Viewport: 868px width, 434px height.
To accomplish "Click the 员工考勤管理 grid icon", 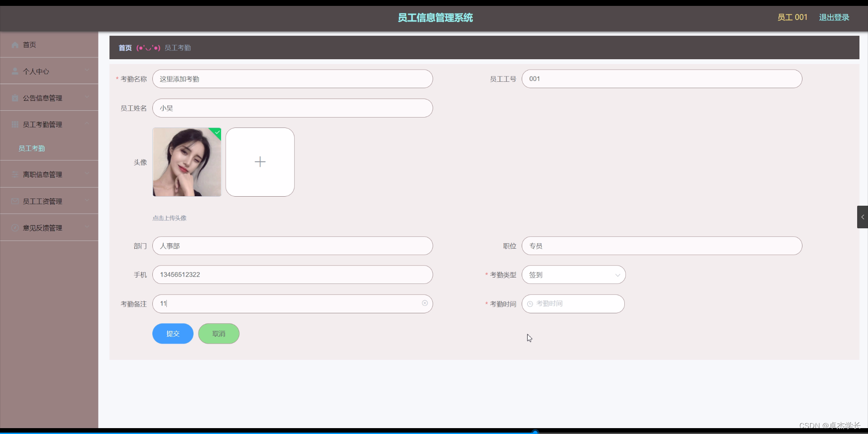I will [14, 124].
